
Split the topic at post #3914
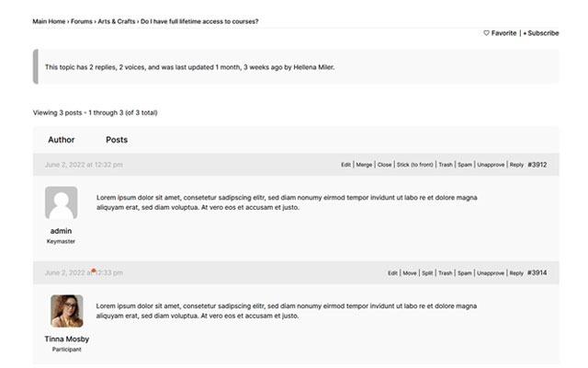(427, 273)
